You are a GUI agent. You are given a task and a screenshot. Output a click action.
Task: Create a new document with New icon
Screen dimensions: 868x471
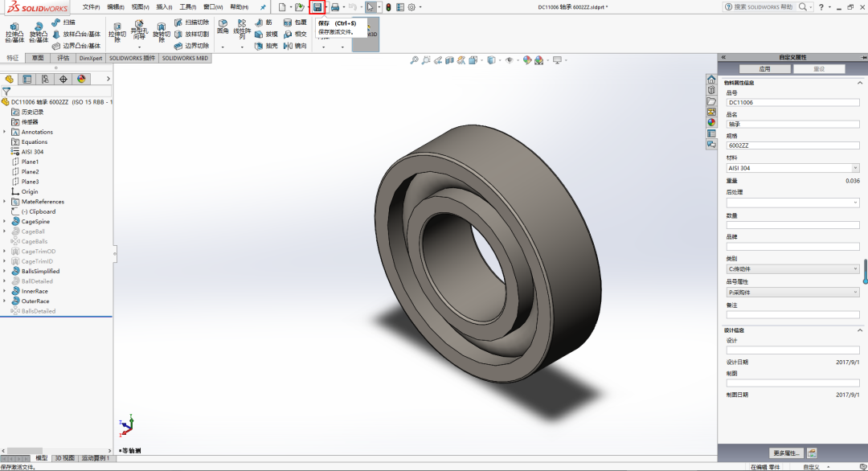tap(282, 7)
